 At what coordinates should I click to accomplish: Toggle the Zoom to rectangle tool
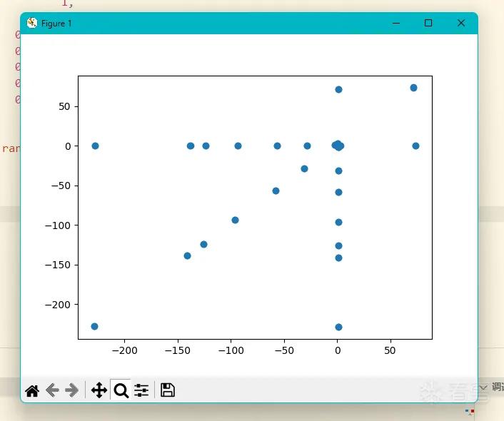(121, 390)
